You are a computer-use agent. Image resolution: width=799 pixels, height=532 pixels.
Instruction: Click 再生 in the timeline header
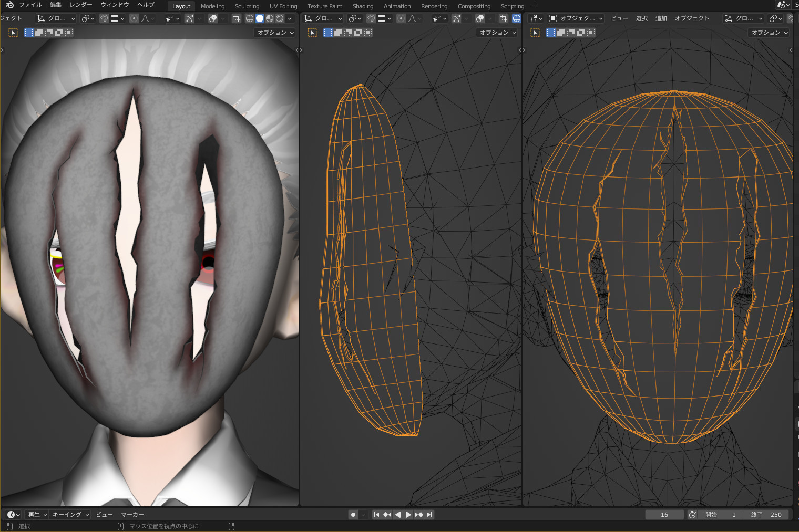pyautogui.click(x=35, y=514)
